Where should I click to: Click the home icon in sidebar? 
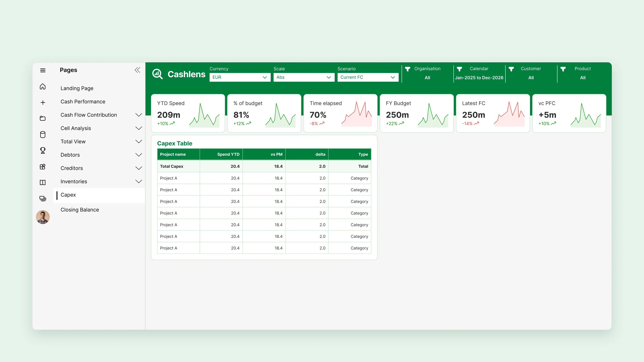pos(43,86)
